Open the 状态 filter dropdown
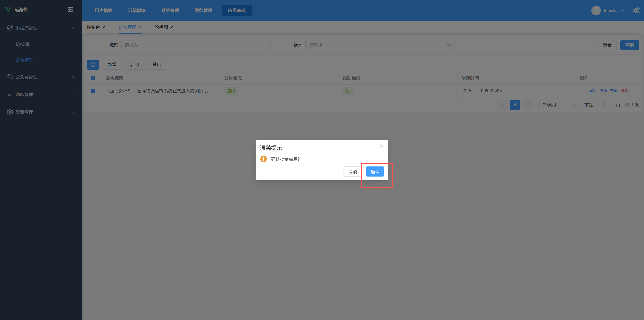 380,45
